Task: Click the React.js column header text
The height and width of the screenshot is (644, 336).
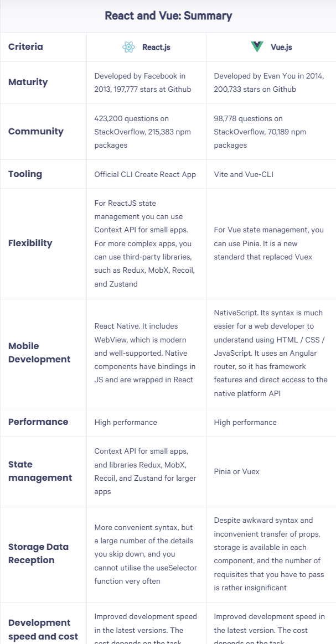Action: (156, 47)
